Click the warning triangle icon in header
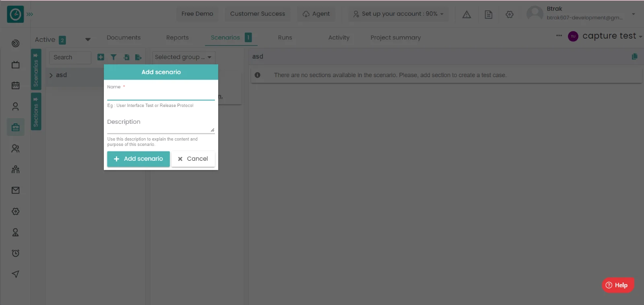This screenshot has height=305, width=644. point(466,14)
